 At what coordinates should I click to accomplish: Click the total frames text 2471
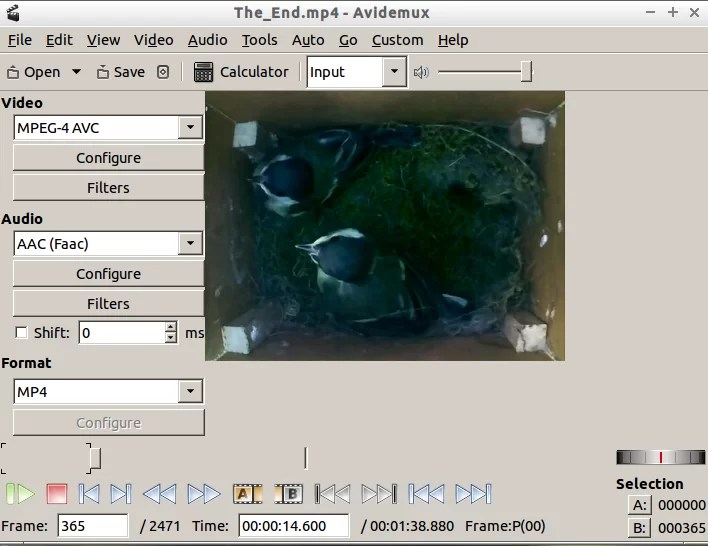[164, 526]
